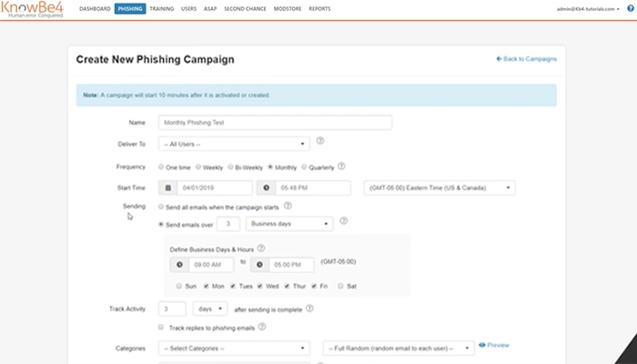Click help icon next to Deliver To
Screen dimensions: 637x364
click(320, 141)
